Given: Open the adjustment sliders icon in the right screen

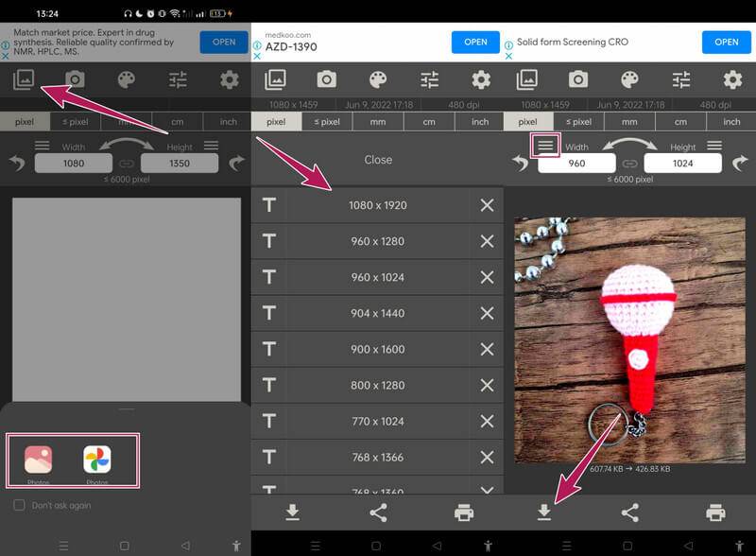Looking at the screenshot, I should point(681,79).
